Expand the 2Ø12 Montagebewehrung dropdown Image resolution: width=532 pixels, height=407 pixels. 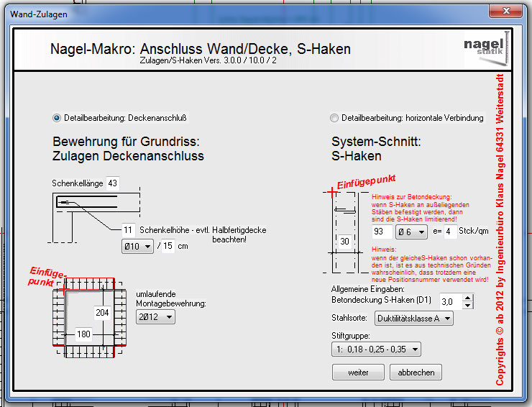click(x=155, y=316)
